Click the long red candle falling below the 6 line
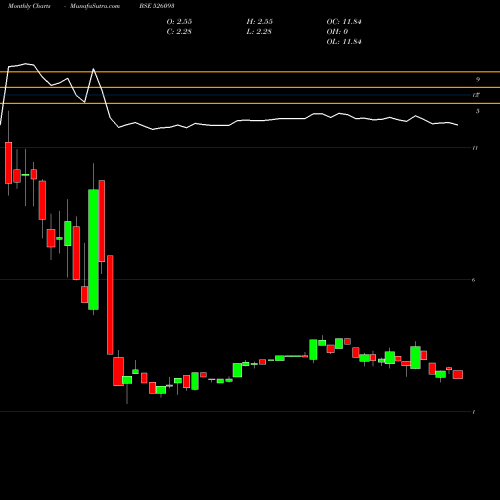500x500 pixels. tap(110, 305)
